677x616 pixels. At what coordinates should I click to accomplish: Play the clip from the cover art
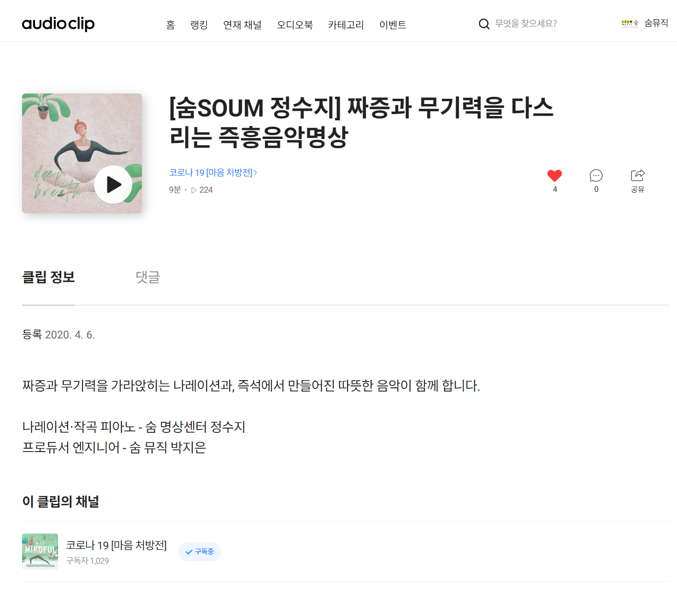pos(113,185)
